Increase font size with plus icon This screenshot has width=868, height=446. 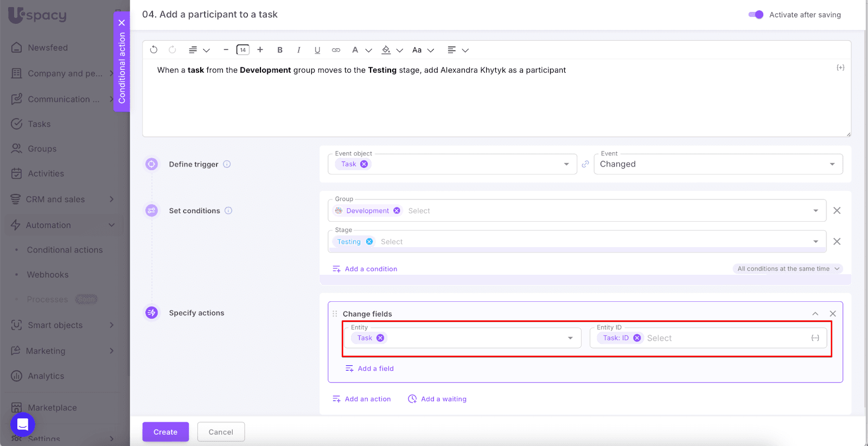pos(260,50)
